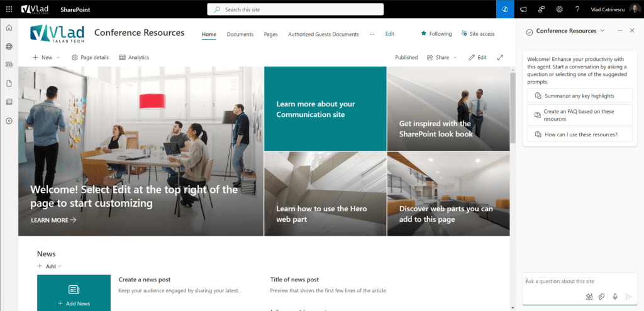644x311 pixels.
Task: Open the Share dropdown
Action: [442, 57]
